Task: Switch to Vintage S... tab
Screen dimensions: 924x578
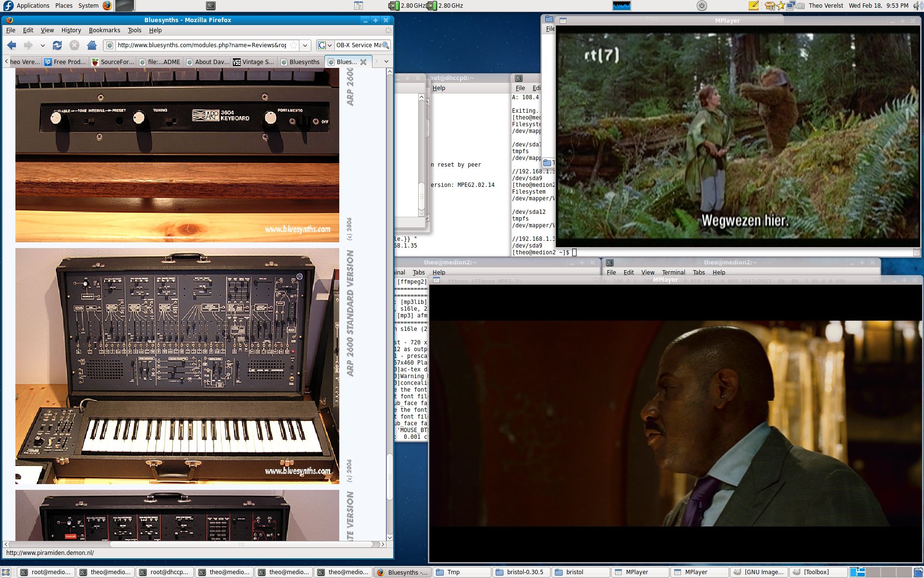Action: [x=254, y=62]
